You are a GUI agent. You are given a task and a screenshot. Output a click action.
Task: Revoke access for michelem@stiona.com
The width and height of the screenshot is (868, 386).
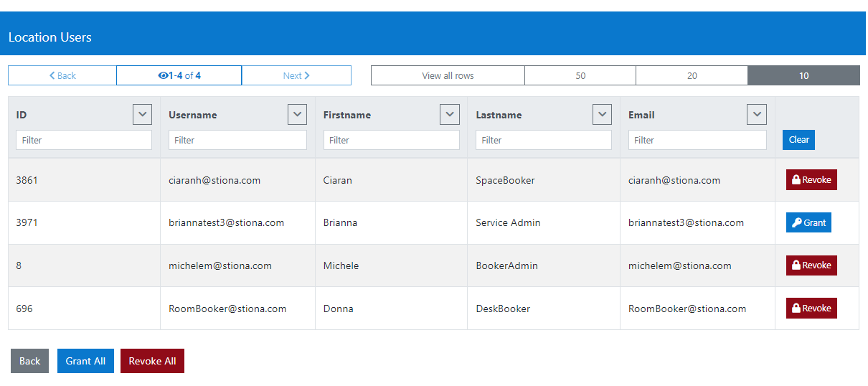point(811,265)
